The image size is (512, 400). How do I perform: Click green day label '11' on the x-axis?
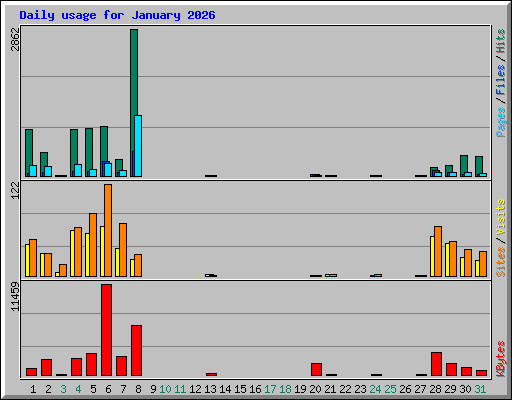[180, 389]
